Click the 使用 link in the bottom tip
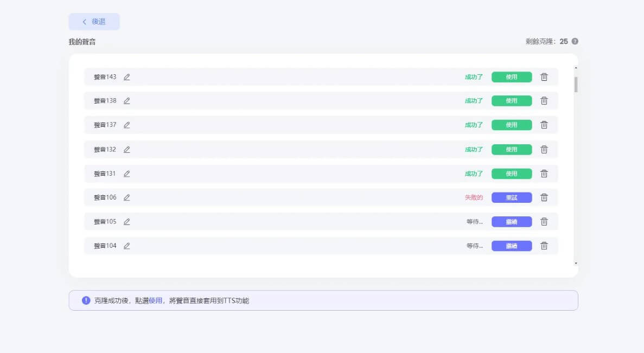The height and width of the screenshot is (353, 644). click(156, 300)
